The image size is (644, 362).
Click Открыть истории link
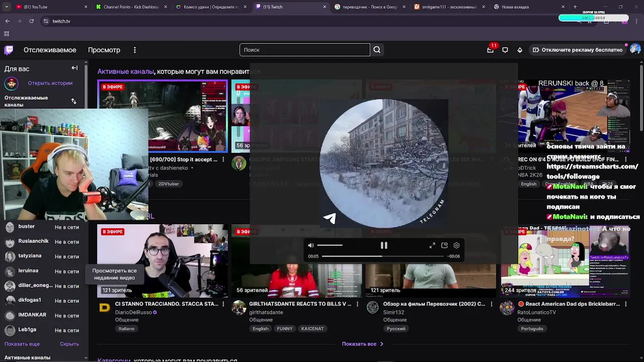coord(50,83)
